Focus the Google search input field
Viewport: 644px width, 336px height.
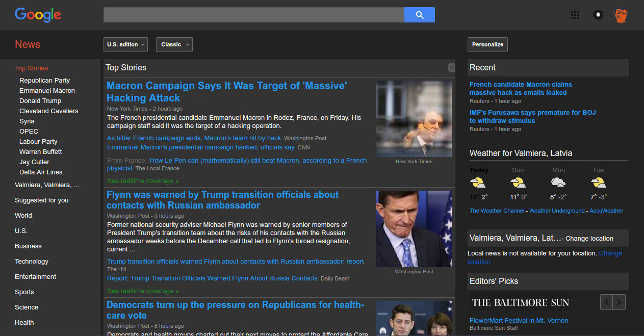coord(254,15)
